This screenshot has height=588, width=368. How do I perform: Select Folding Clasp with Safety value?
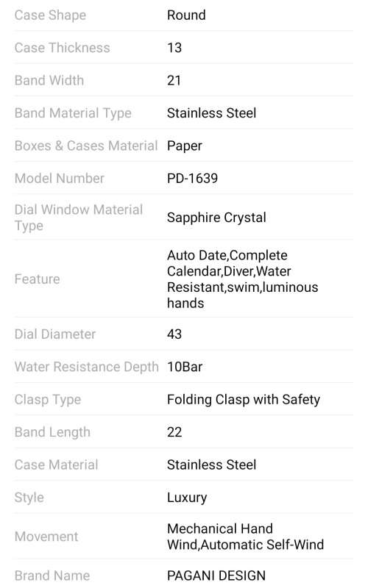[244, 400]
